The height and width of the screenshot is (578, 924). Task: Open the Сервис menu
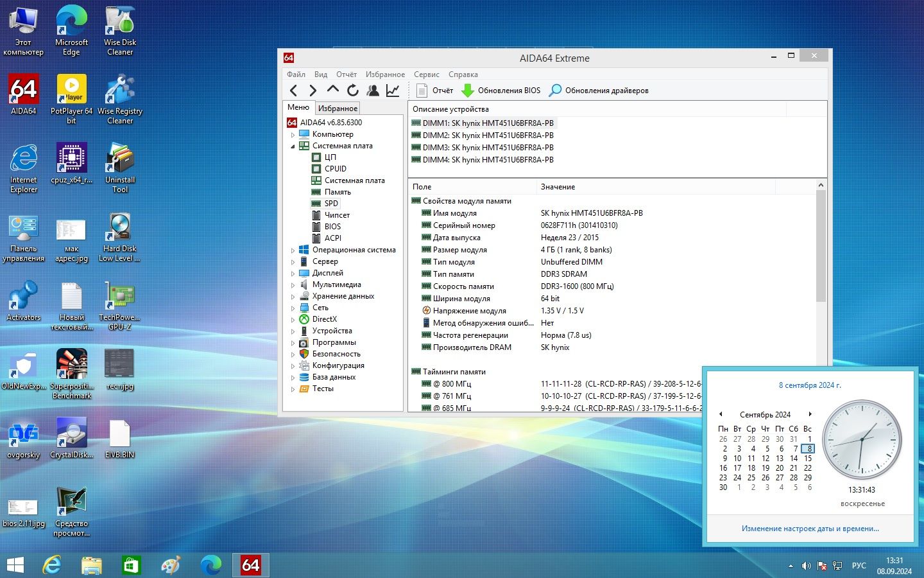click(426, 74)
